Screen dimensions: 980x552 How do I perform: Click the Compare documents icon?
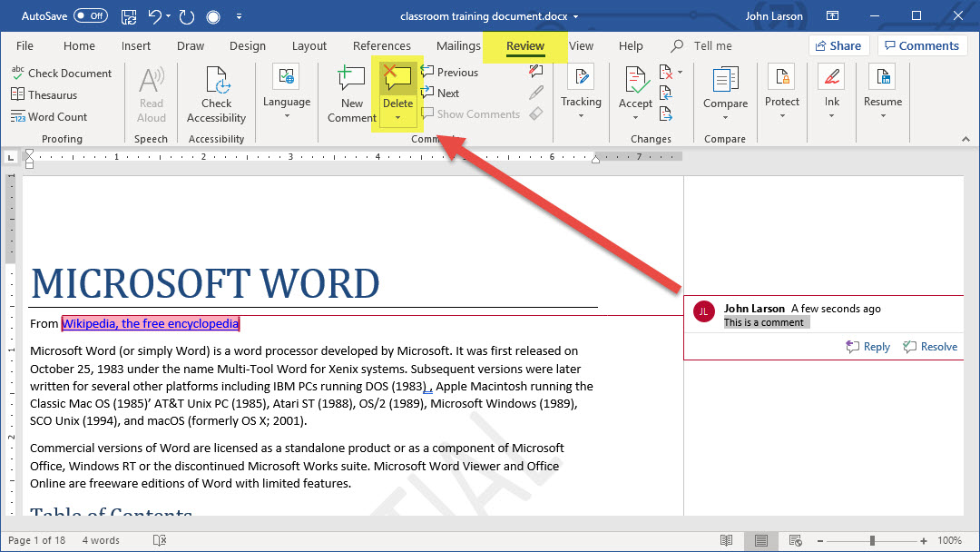(x=725, y=80)
